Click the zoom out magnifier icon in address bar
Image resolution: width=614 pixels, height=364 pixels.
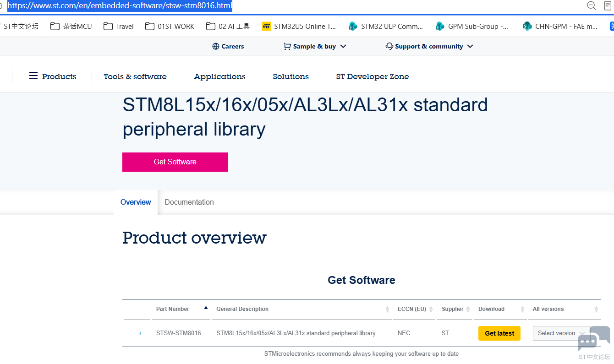[x=592, y=5]
